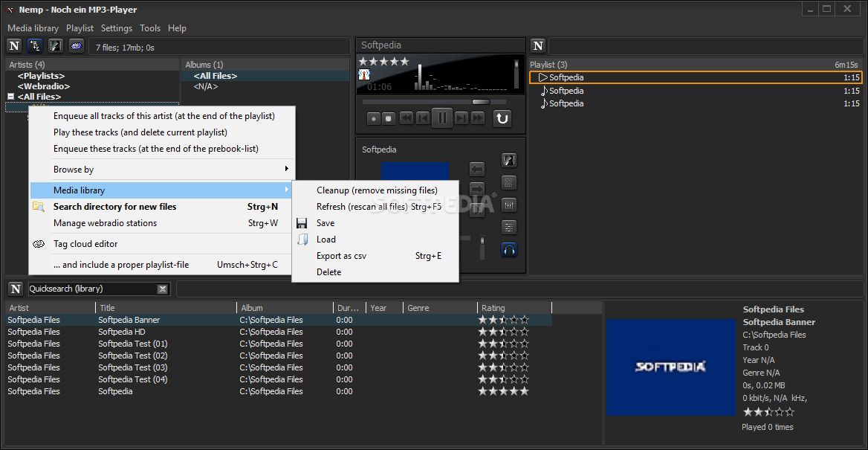Select the tree browse view icon
Image resolution: width=868 pixels, height=450 pixels.
click(x=35, y=46)
